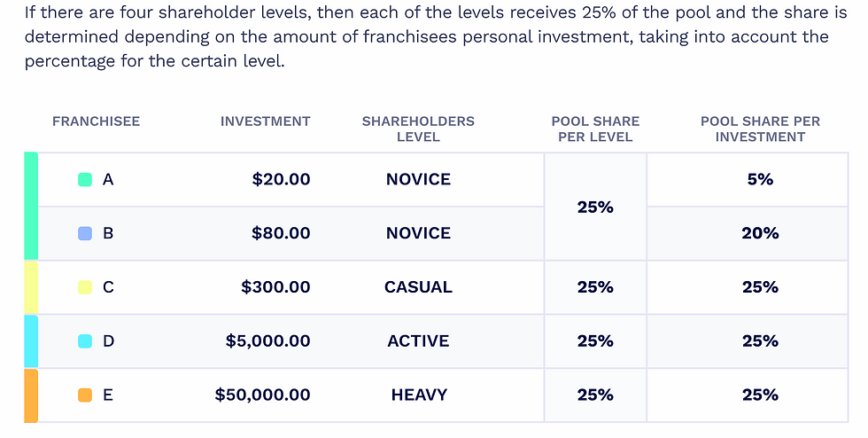
Task: Select the $5,000.00 investment amount
Action: [267, 341]
